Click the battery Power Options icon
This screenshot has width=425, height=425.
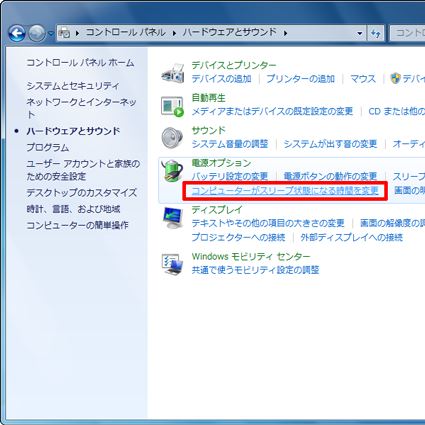click(172, 170)
